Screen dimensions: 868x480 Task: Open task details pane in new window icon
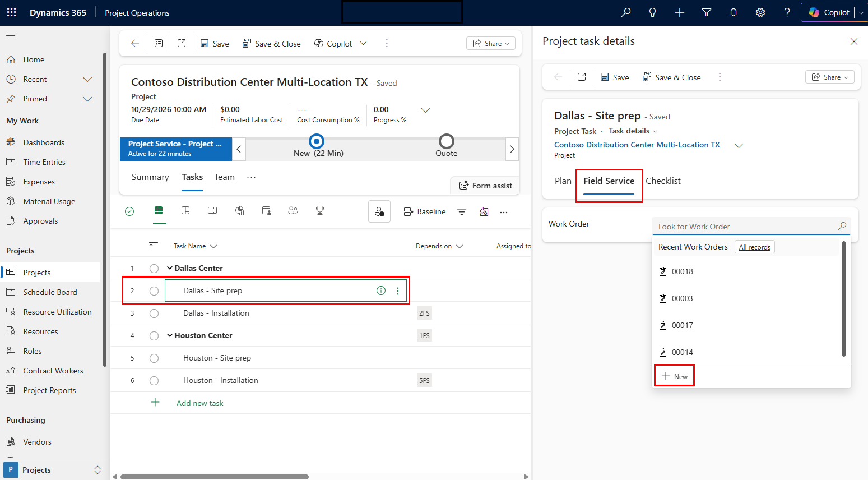tap(582, 77)
